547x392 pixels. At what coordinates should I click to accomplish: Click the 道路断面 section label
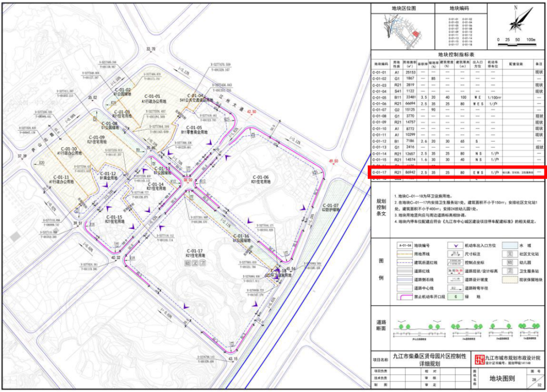[x=381, y=325]
